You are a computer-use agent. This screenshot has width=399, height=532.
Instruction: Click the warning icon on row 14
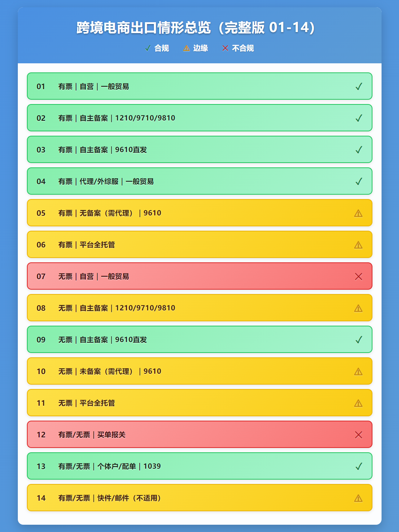pyautogui.click(x=358, y=498)
